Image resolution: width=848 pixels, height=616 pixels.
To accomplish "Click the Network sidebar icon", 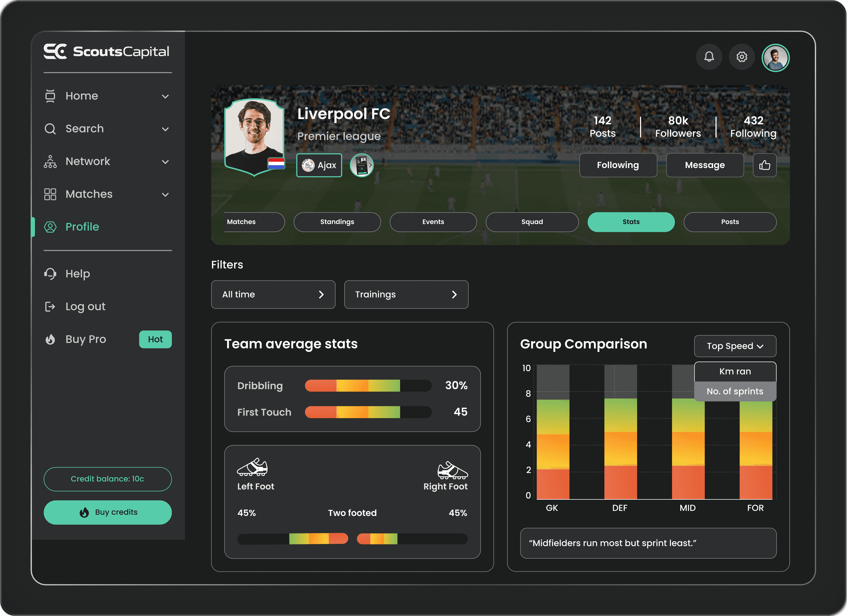I will pos(50,162).
